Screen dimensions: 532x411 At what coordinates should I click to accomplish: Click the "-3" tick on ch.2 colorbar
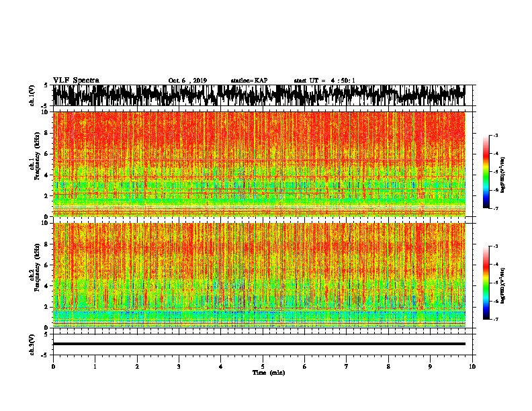[496, 246]
